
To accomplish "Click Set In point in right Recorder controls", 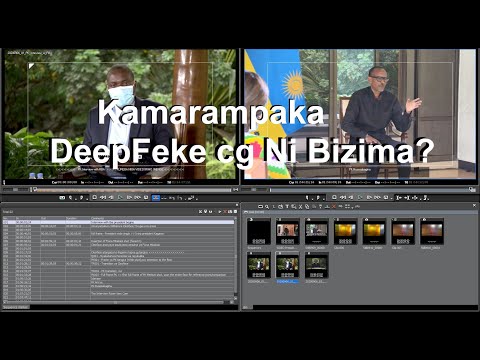I will pyautogui.click(x=307, y=198).
